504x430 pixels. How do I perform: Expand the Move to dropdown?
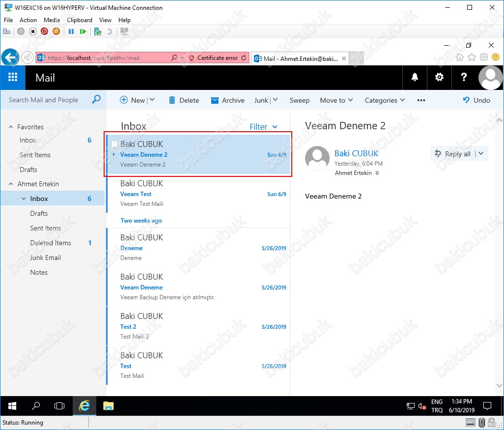[x=336, y=100]
